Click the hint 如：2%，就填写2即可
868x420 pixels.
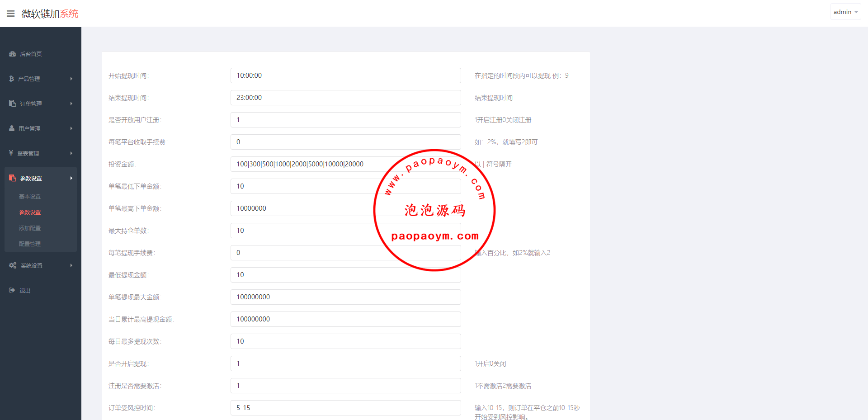pyautogui.click(x=506, y=142)
